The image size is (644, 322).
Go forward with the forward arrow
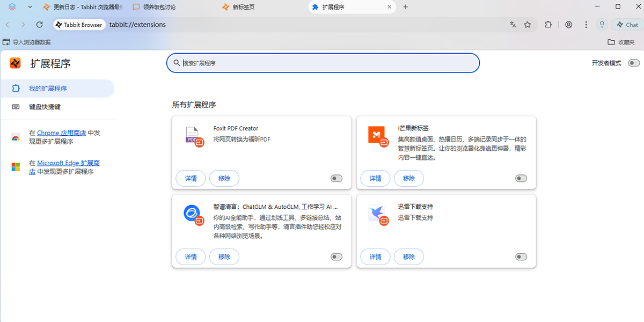(23, 25)
